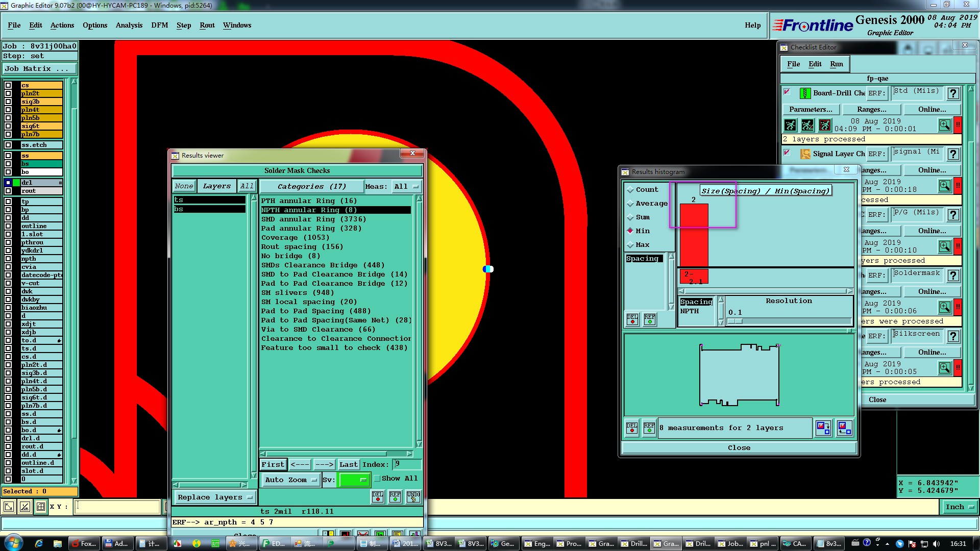The width and height of the screenshot is (980, 551).
Task: Enable Show All checkbox
Action: point(377,479)
